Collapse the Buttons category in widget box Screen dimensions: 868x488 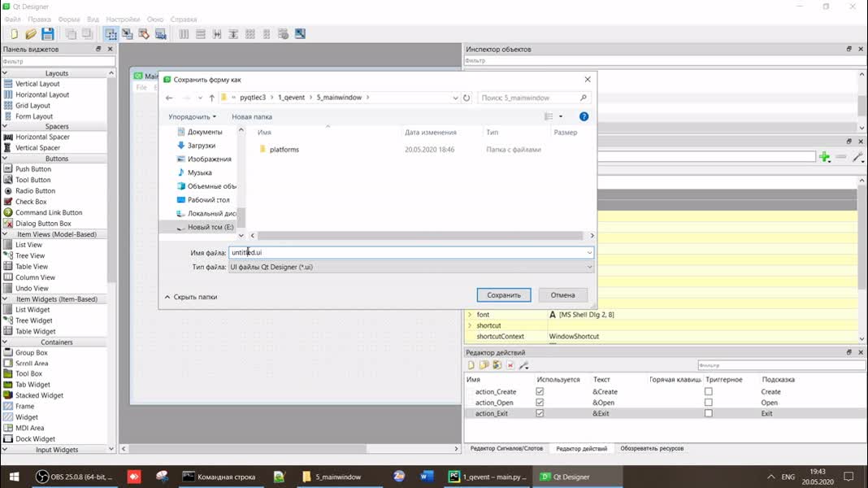point(5,159)
